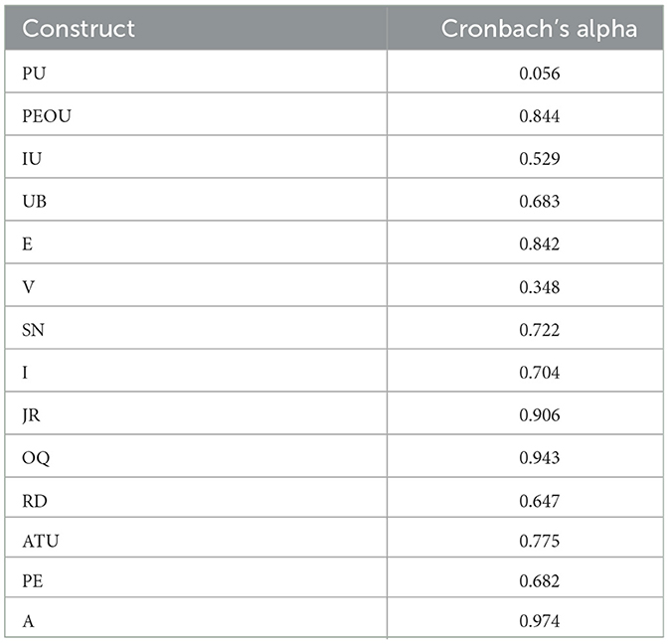Click the 0.529 alpha value
Screen dimensions: 669x644
click(540, 159)
